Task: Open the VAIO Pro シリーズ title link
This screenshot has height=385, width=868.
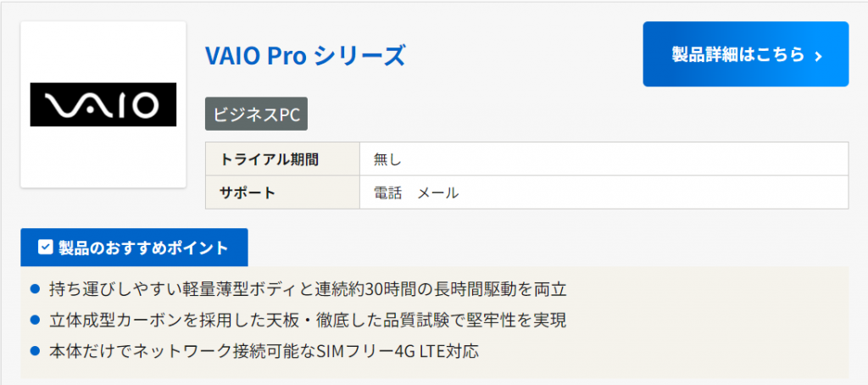Action: 305,56
